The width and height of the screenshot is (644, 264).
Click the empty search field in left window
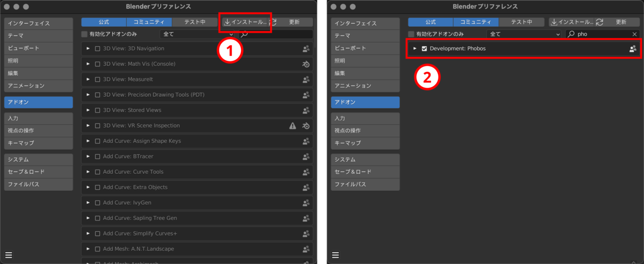pos(276,34)
